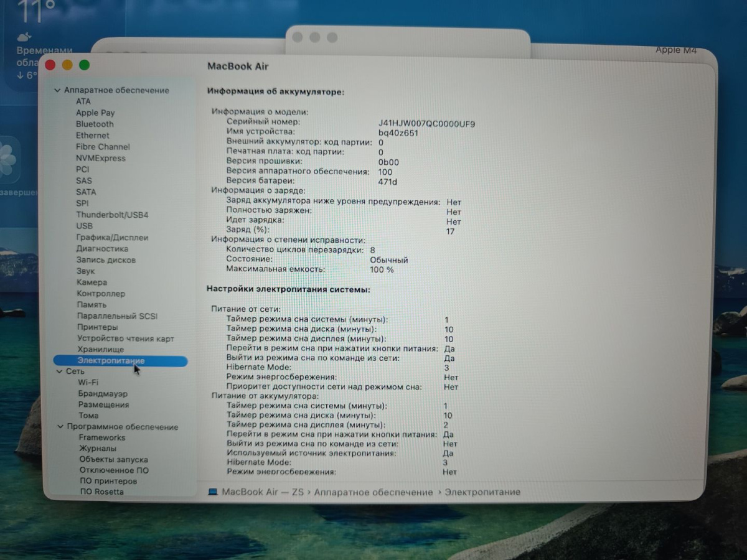This screenshot has height=560, width=747.
Task: Select Диагностика in sidebar
Action: [x=103, y=248]
